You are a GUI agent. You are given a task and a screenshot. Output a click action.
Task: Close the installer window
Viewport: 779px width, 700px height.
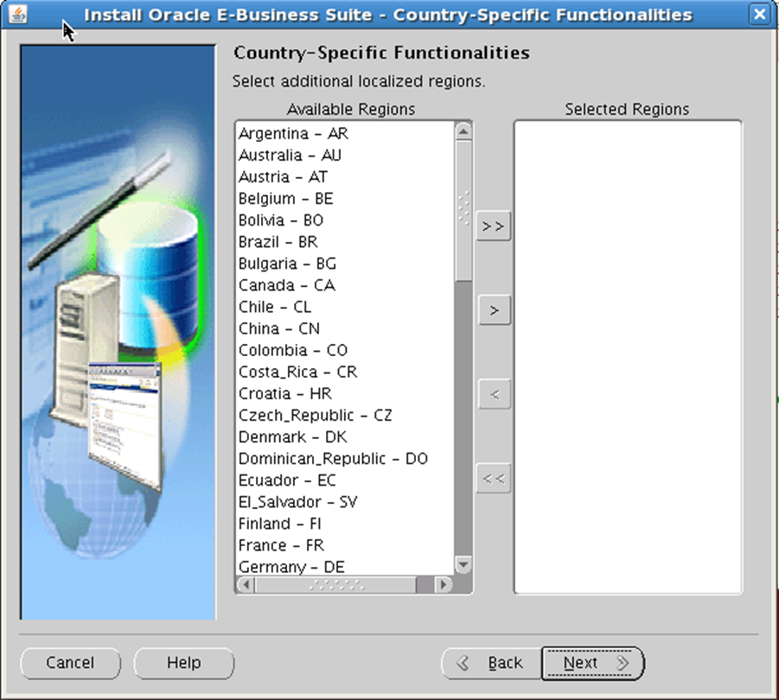760,15
